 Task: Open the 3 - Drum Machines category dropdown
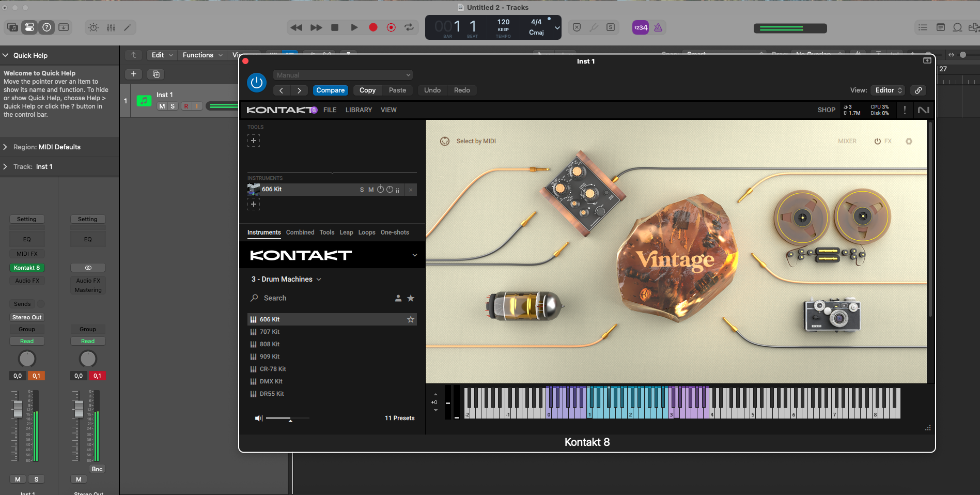point(286,280)
